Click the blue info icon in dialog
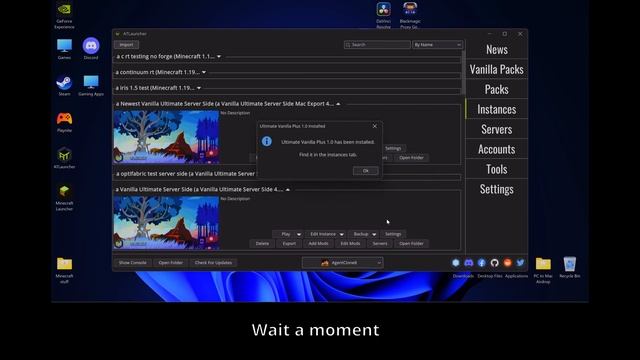Image resolution: width=640 pixels, height=360 pixels. tap(267, 141)
